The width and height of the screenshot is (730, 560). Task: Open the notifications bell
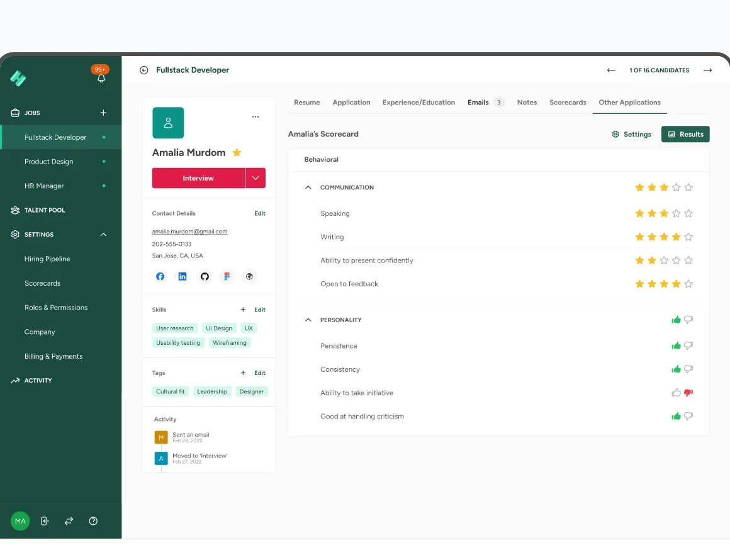(101, 78)
